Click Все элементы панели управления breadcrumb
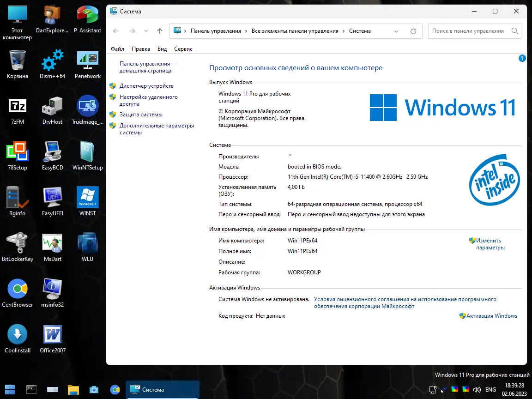Viewport: 532px width, 399px height. point(295,31)
